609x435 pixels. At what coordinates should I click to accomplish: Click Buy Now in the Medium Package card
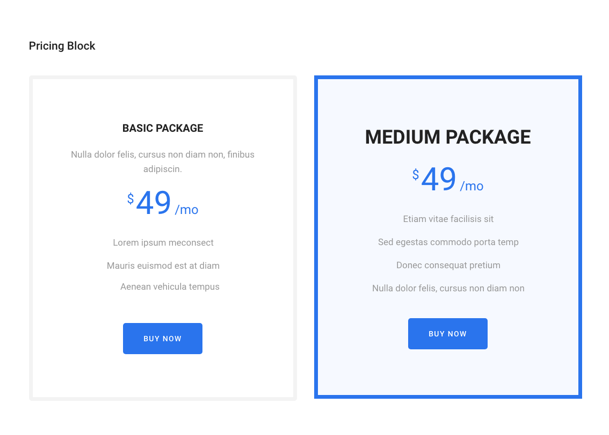tap(447, 333)
